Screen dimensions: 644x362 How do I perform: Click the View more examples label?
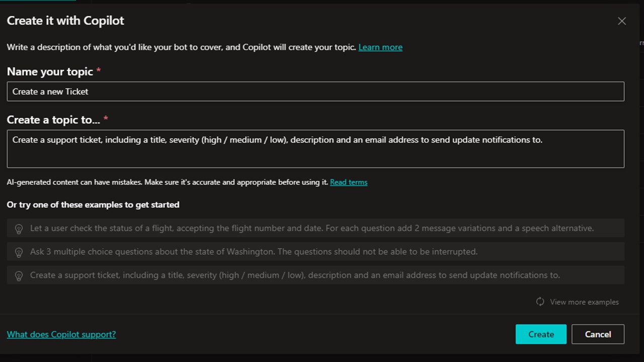pyautogui.click(x=584, y=302)
